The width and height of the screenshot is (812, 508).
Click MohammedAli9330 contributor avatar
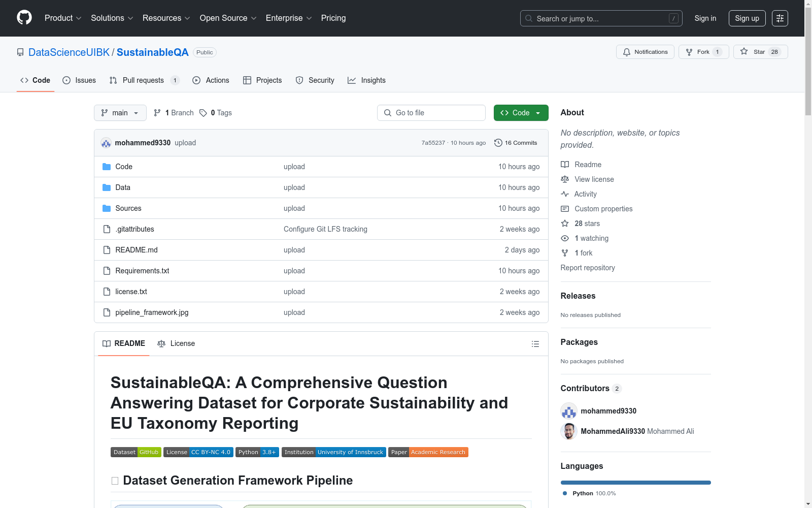tap(569, 431)
